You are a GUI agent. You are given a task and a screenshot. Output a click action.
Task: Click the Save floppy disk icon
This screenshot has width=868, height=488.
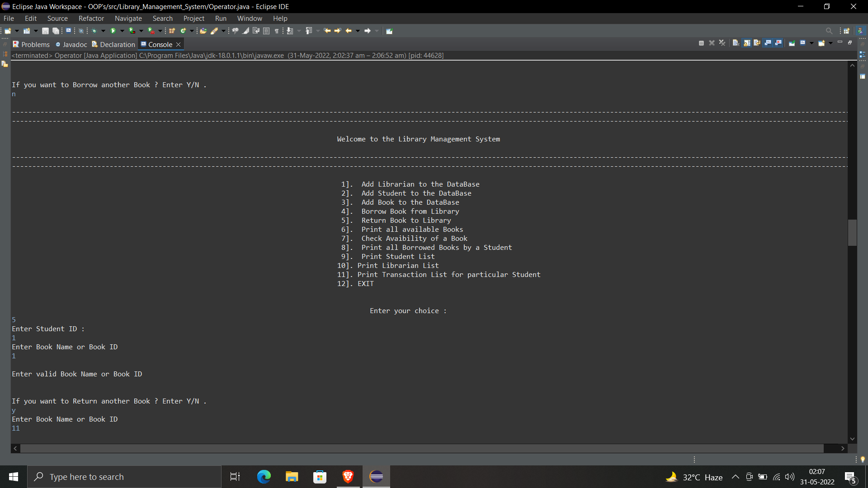click(45, 31)
